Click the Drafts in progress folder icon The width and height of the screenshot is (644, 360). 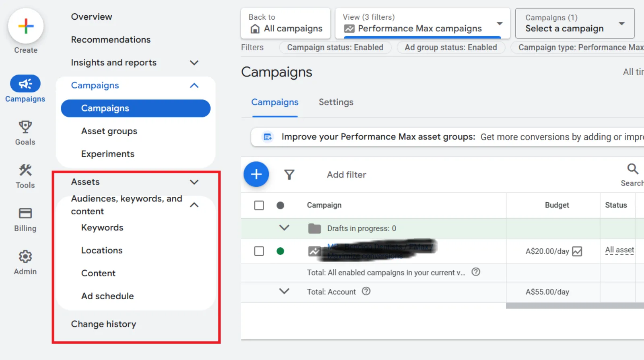(x=314, y=228)
